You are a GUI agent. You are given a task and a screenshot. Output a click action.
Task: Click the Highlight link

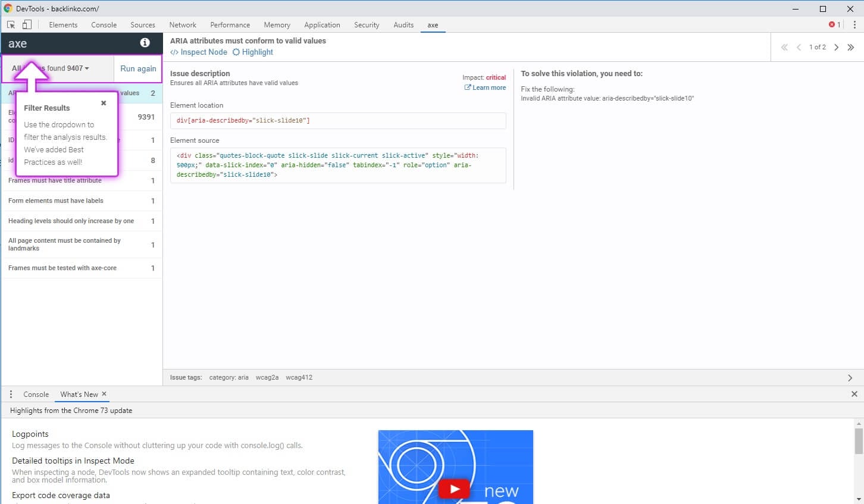253,52
